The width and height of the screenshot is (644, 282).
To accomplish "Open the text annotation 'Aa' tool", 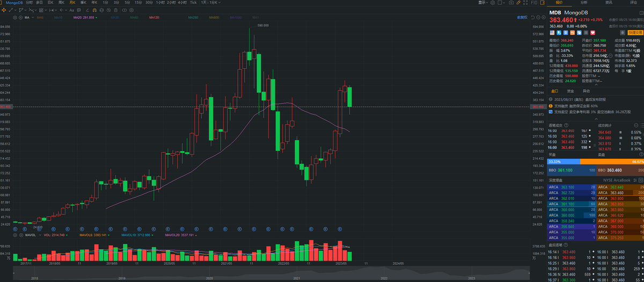I will point(71,10).
